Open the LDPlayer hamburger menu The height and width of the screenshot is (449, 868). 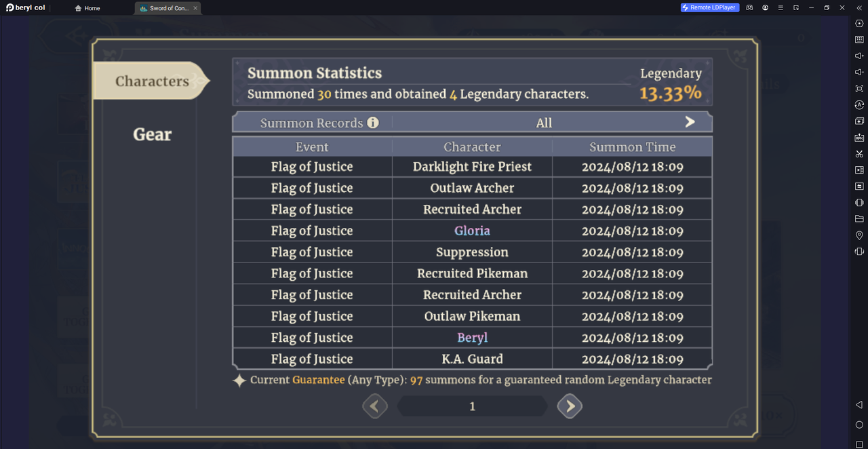(781, 7)
